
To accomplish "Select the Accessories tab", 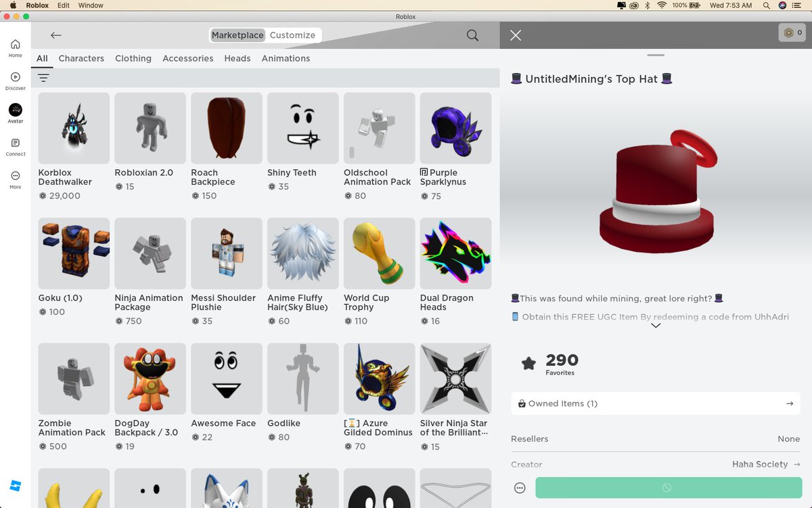I will coord(188,58).
